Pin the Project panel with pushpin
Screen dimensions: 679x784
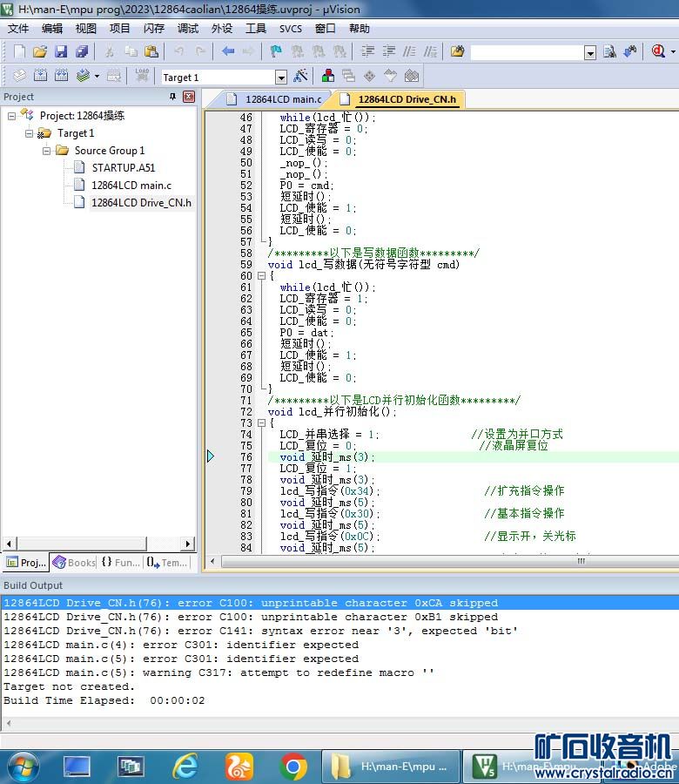pos(172,97)
